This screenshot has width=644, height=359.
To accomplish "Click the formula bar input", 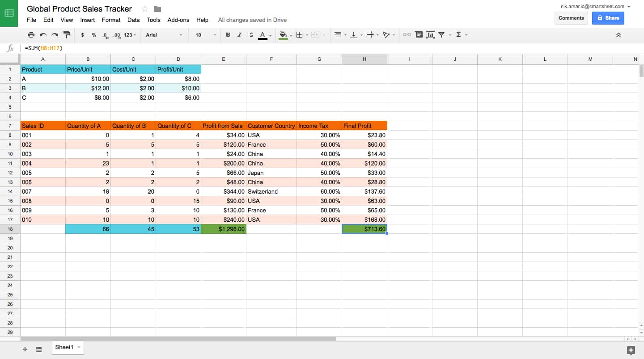I will pos(313,48).
